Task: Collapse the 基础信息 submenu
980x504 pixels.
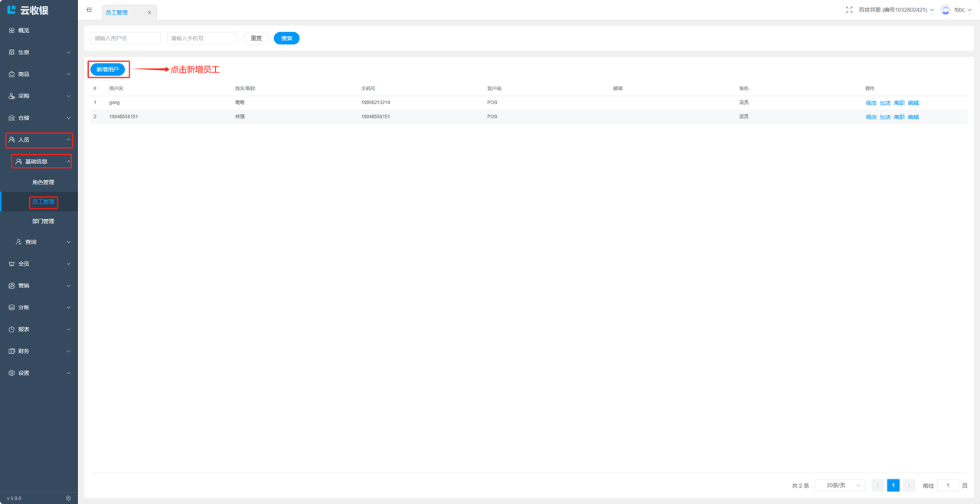Action: tap(41, 162)
